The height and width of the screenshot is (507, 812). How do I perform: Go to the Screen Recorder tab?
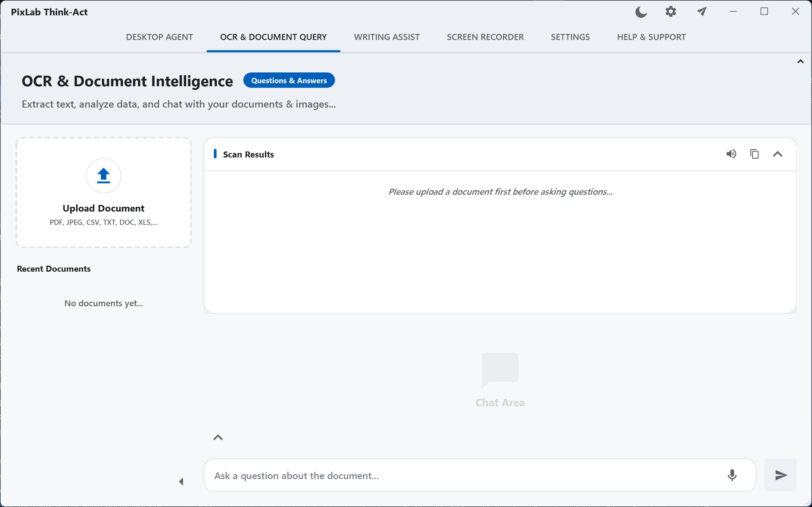(485, 37)
